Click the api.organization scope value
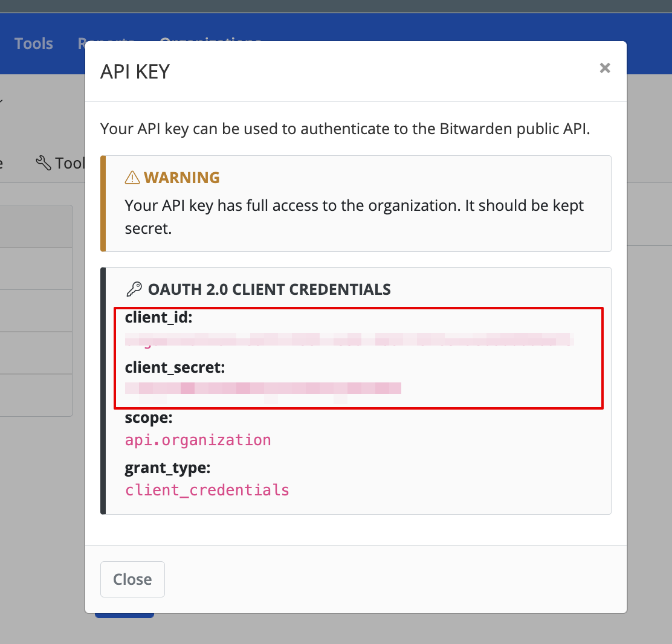This screenshot has height=644, width=672. tap(198, 440)
